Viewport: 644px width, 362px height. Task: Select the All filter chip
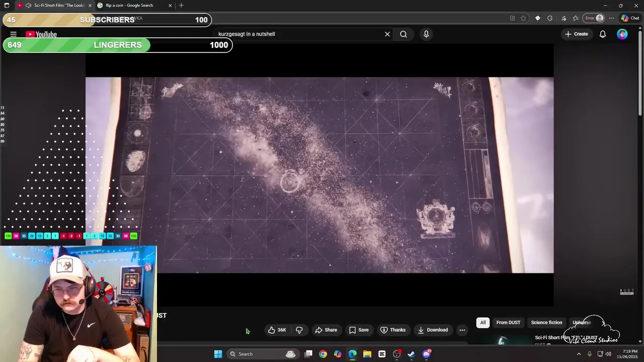coord(483,323)
